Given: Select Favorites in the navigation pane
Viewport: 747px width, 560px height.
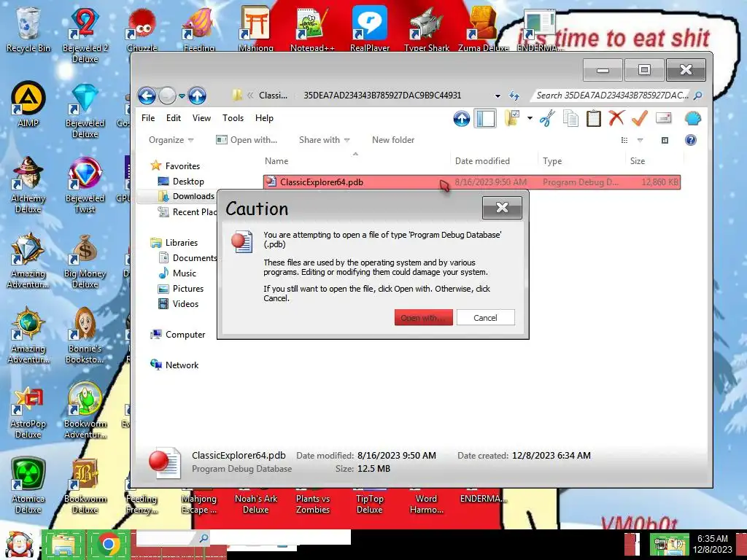Looking at the screenshot, I should click(175, 166).
